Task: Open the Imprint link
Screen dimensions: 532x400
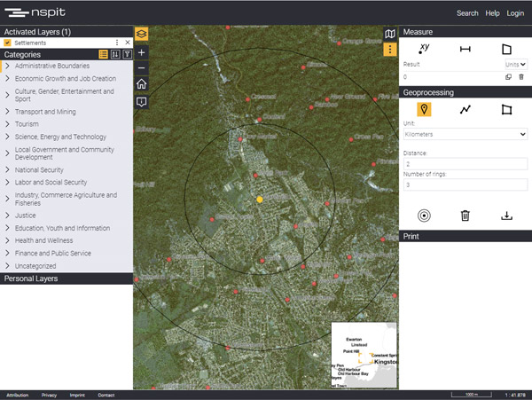Action: point(77,395)
